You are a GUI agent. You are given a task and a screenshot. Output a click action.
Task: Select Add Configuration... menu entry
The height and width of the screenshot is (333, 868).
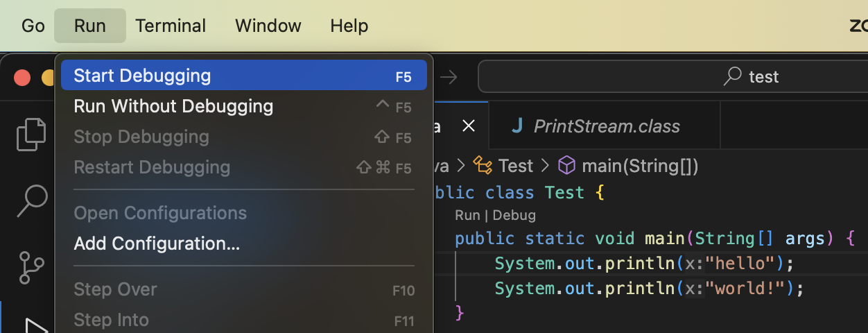pos(157,244)
